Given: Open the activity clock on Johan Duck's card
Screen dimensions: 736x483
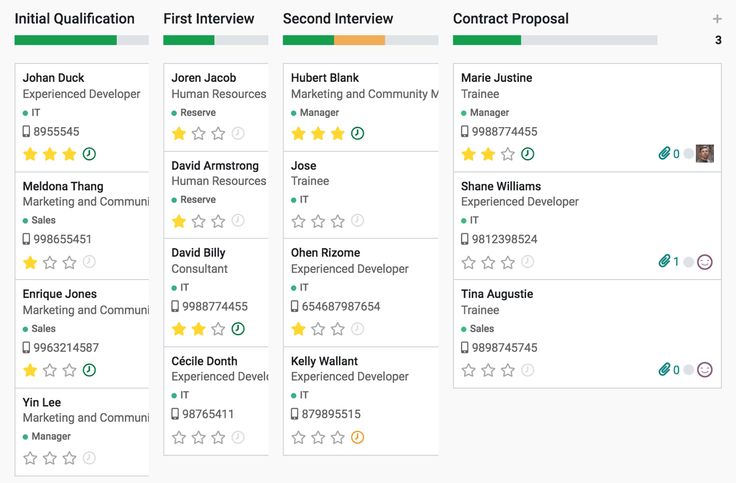Looking at the screenshot, I should pos(89,154).
